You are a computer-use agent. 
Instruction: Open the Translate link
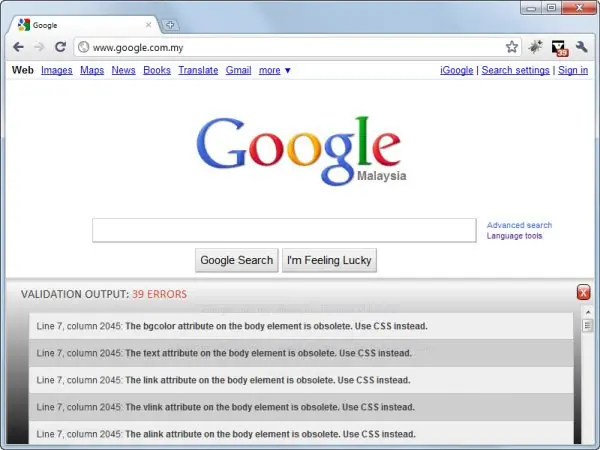[x=198, y=70]
